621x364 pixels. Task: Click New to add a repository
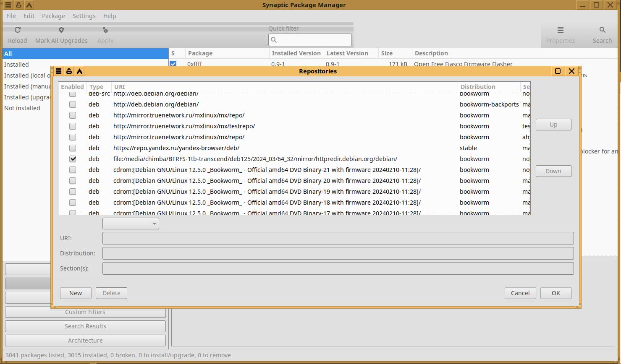point(76,293)
